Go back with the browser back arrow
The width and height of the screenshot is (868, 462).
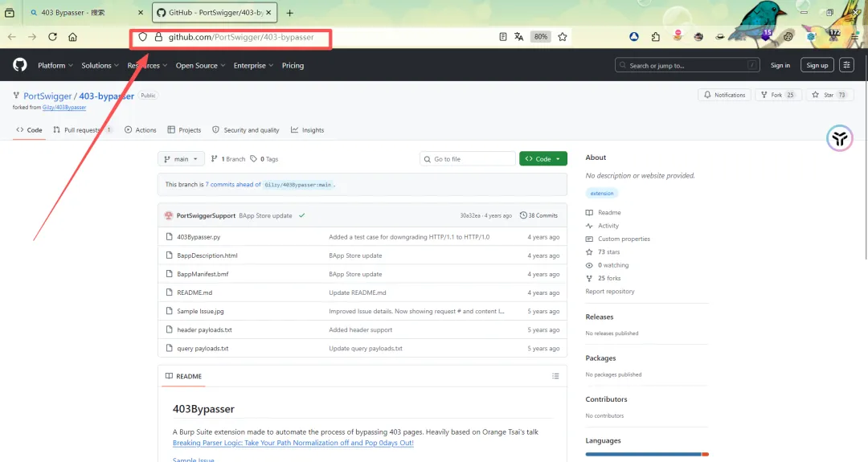pyautogui.click(x=11, y=37)
